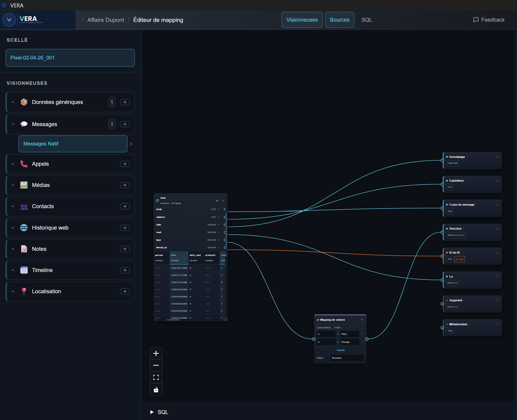The image size is (517, 420).
Task: Show info for ID du fil field
Action: pos(497,253)
